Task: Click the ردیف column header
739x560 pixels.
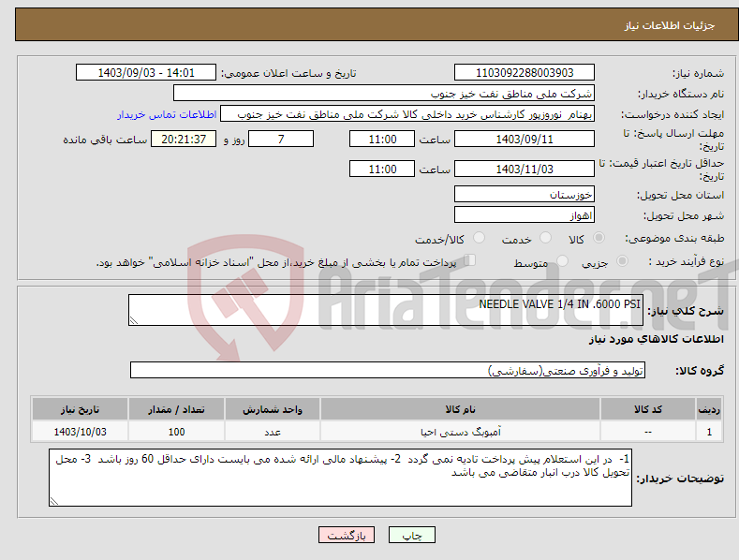Action: tap(709, 409)
